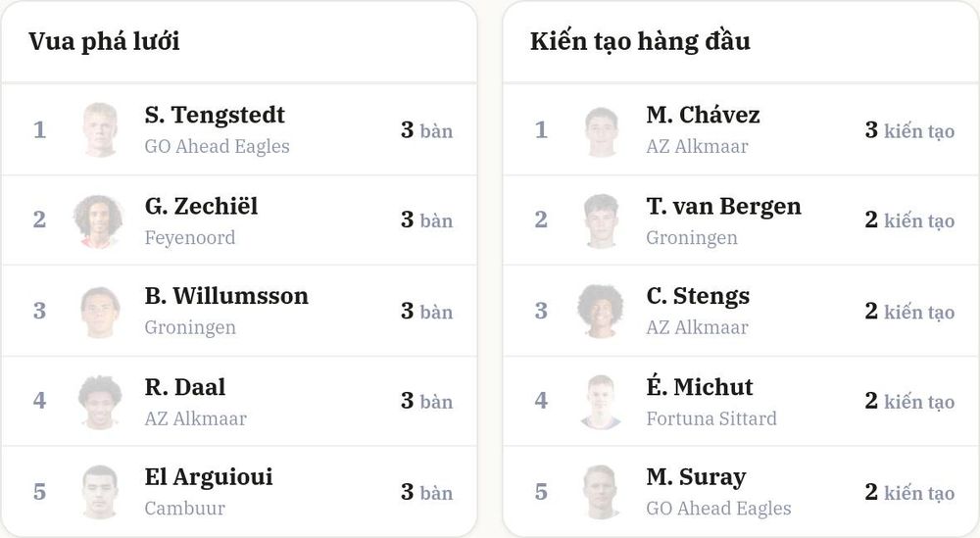Click S. Tengstedt's player photo
The width and height of the screenshot is (980, 538).
pos(100,130)
